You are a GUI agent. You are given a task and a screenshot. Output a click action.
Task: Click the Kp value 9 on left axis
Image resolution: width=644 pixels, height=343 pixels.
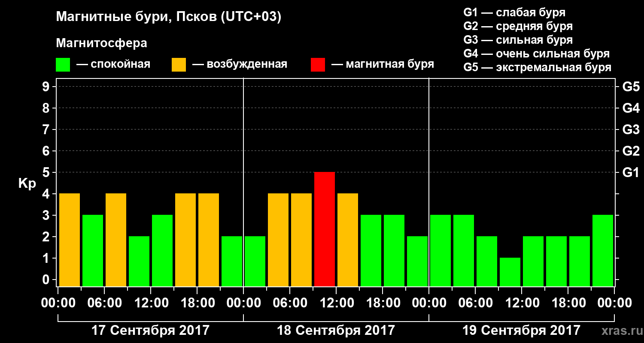[47, 87]
